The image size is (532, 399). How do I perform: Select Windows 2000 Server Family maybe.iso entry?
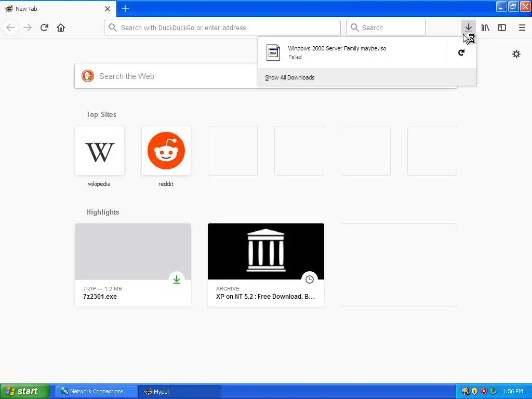click(352, 52)
